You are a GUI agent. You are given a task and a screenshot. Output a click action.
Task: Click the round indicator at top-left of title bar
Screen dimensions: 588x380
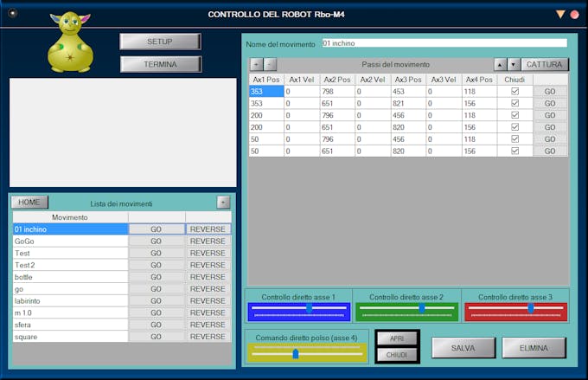(x=13, y=13)
